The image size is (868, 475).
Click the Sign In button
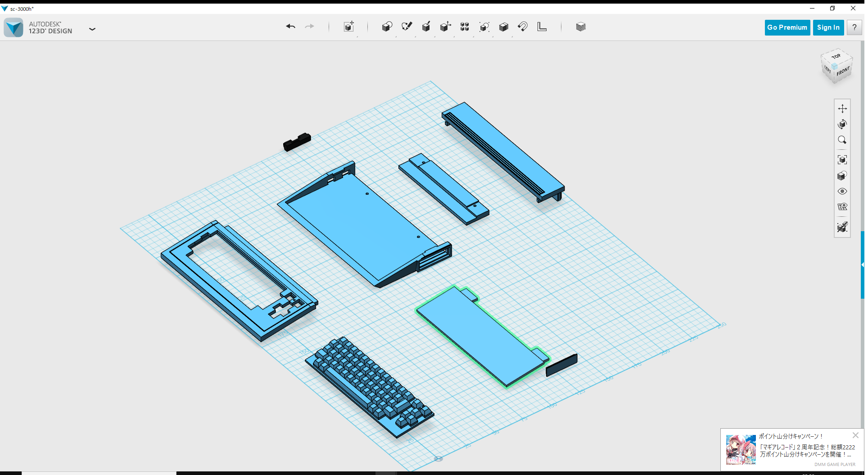(828, 27)
